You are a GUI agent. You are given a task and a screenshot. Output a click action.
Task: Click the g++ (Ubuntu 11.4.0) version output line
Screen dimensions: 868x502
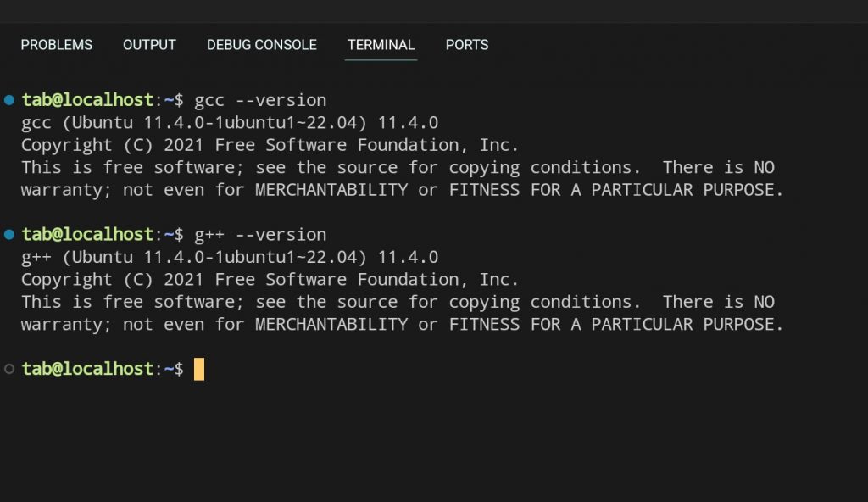pyautogui.click(x=230, y=257)
